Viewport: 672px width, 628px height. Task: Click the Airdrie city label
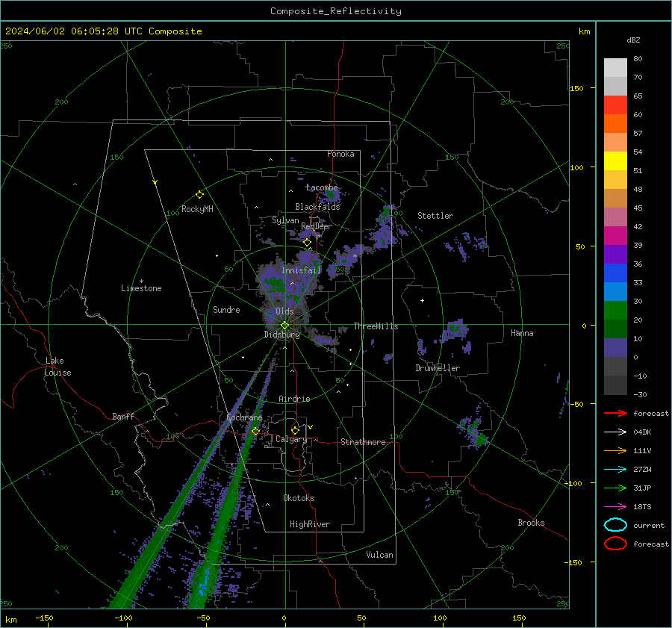point(294,399)
